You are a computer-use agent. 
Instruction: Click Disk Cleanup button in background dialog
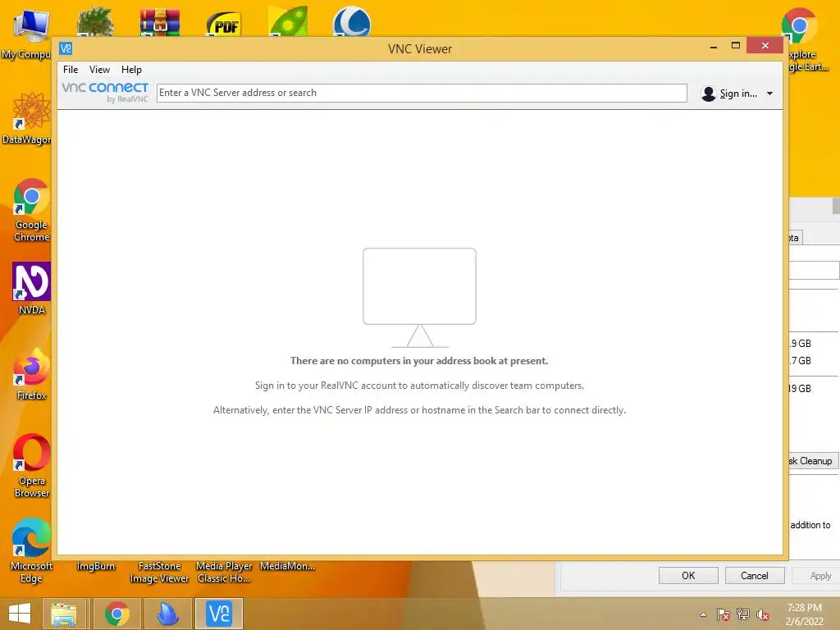(813, 461)
